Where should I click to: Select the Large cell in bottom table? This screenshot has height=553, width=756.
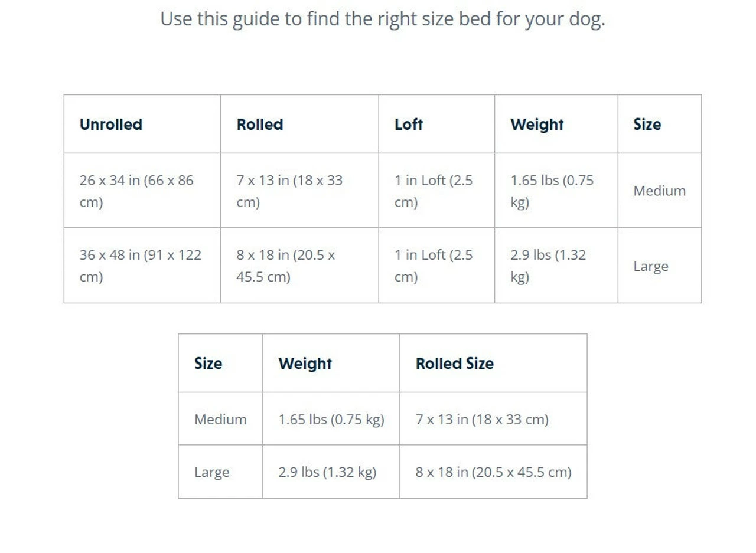212,472
